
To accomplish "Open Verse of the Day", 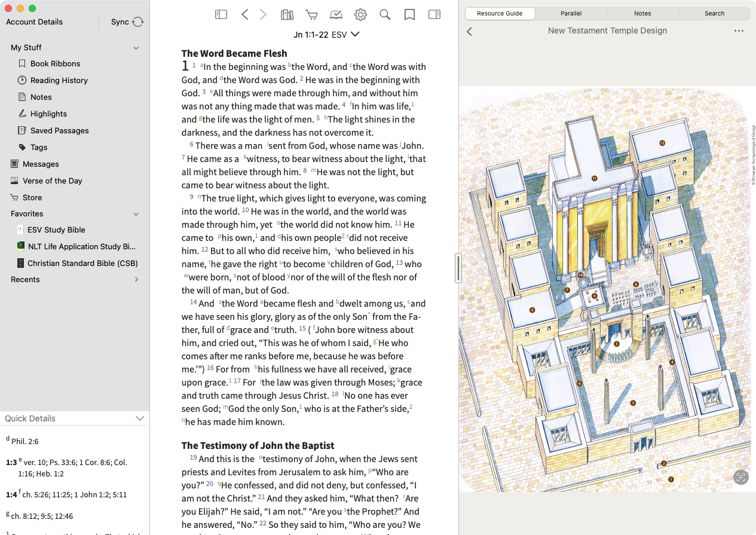I will tap(53, 181).
